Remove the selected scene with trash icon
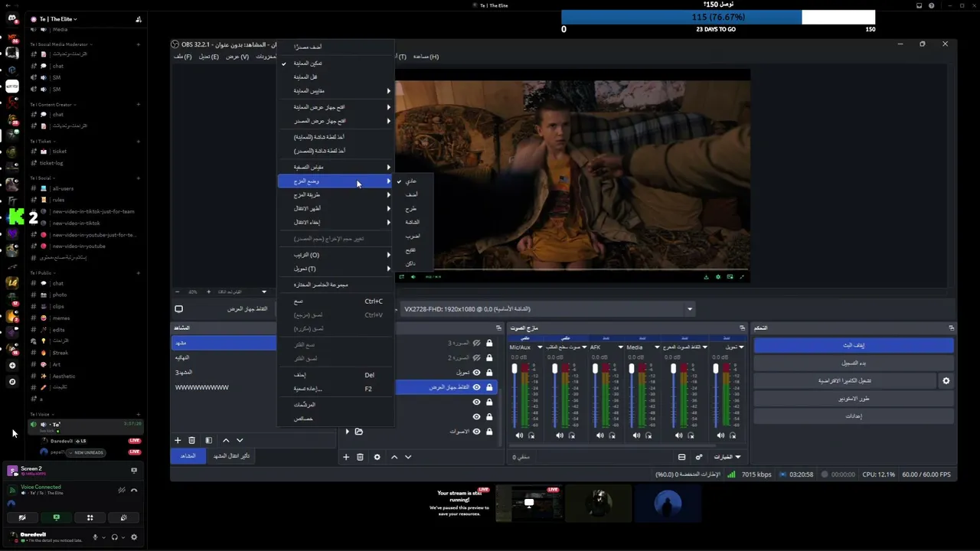The width and height of the screenshot is (980, 551). click(x=191, y=440)
